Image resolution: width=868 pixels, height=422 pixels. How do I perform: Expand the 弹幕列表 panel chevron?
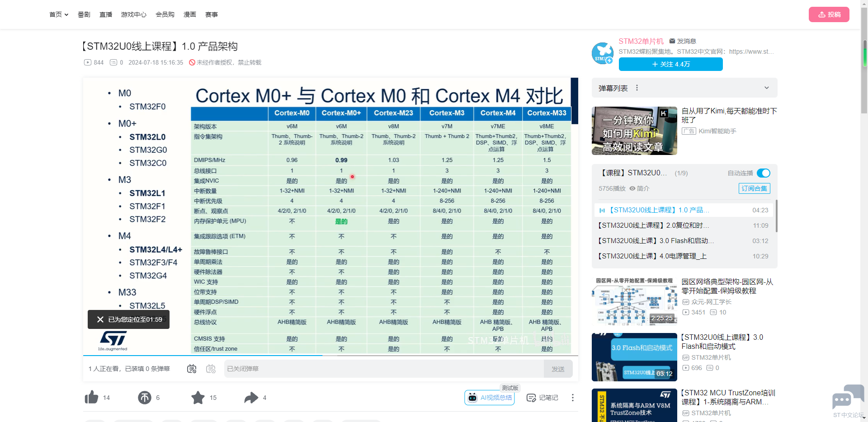[x=767, y=88]
